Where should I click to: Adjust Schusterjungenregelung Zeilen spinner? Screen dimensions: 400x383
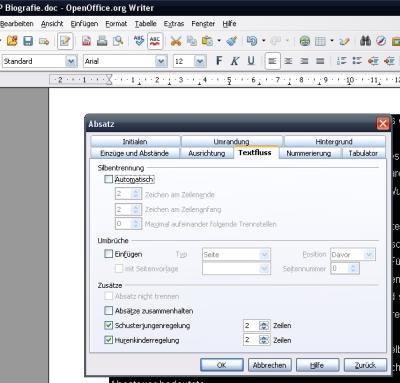click(x=264, y=326)
